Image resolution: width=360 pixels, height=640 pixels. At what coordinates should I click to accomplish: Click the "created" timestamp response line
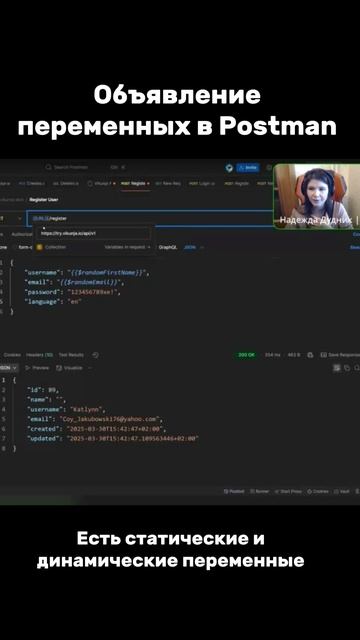click(96, 429)
